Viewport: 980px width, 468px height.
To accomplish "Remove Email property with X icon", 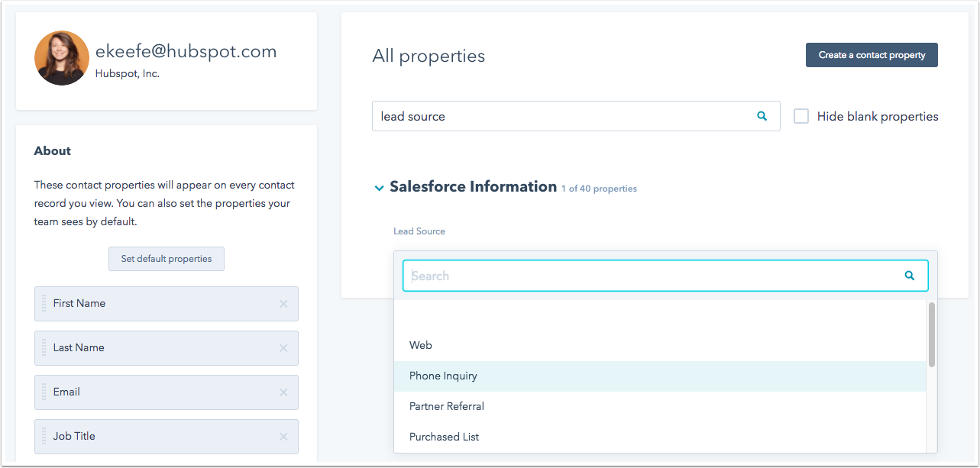I will pyautogui.click(x=283, y=392).
